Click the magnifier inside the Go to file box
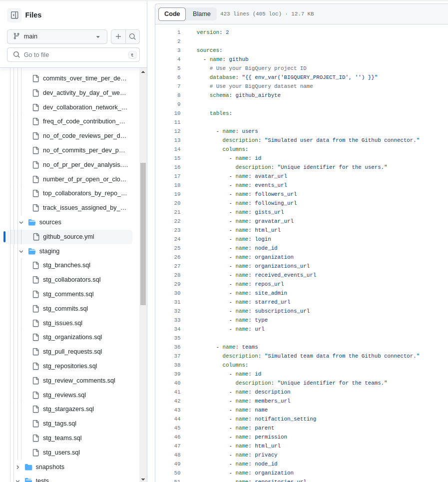Screen dimensions: 448x482 pyautogui.click(x=15, y=54)
